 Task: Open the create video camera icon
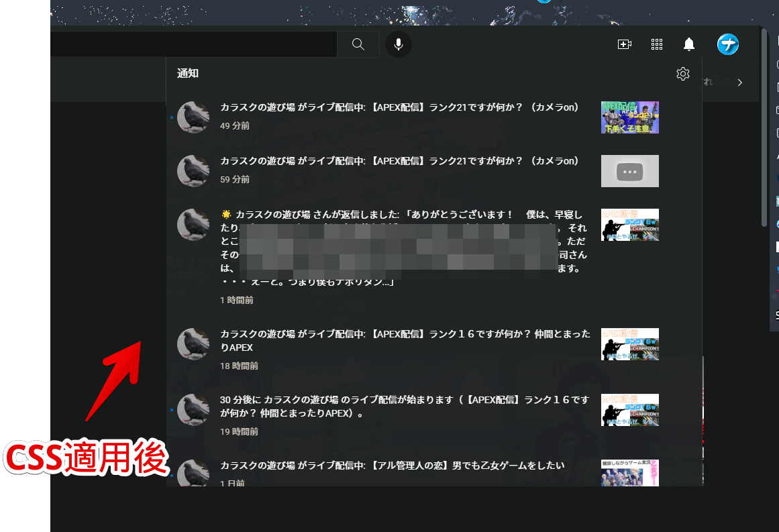(625, 44)
